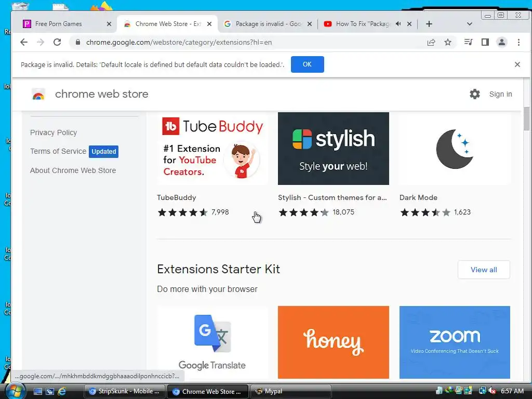The image size is (532, 399).
Task: Click Dark Mode star rating 1,623
Action: tap(436, 212)
